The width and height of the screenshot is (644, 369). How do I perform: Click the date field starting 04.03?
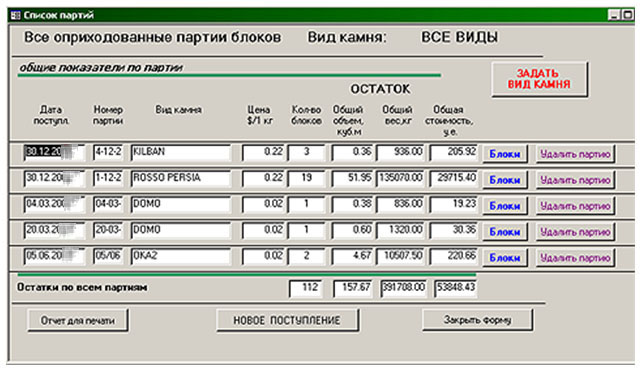(x=54, y=204)
